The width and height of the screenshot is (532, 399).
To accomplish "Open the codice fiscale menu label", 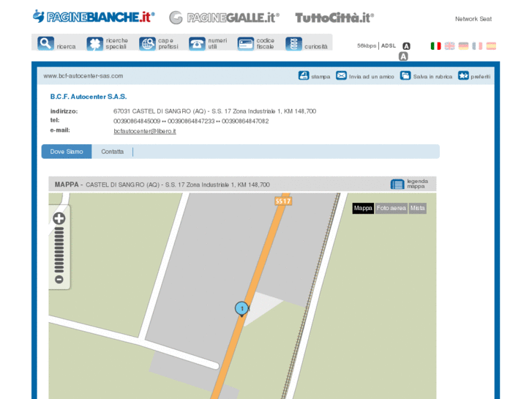I will click(x=266, y=43).
